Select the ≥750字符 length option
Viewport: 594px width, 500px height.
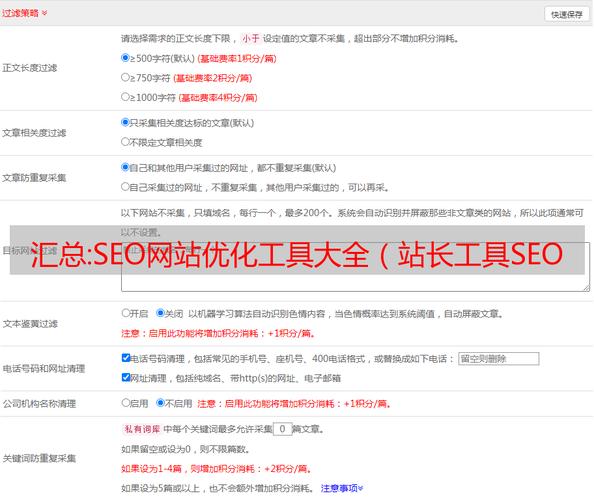coord(125,77)
